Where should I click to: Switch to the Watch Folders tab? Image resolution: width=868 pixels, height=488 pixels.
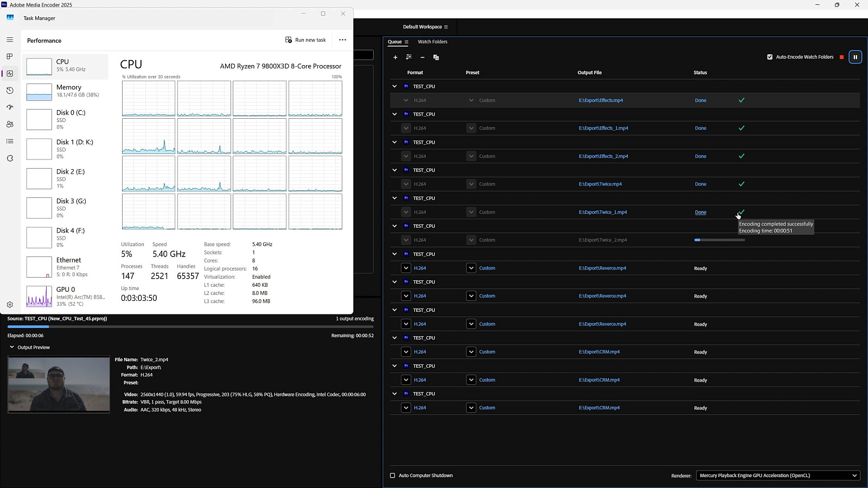[432, 42]
